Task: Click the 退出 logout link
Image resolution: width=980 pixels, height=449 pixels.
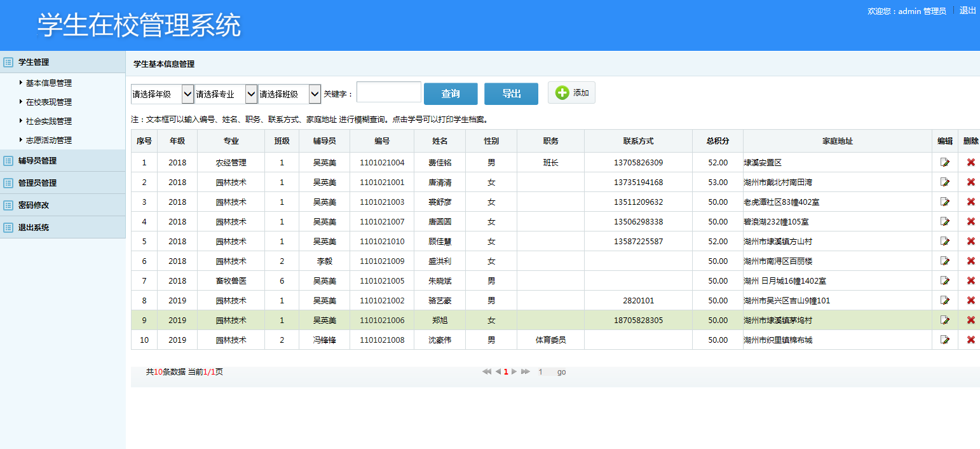Action: (968, 10)
